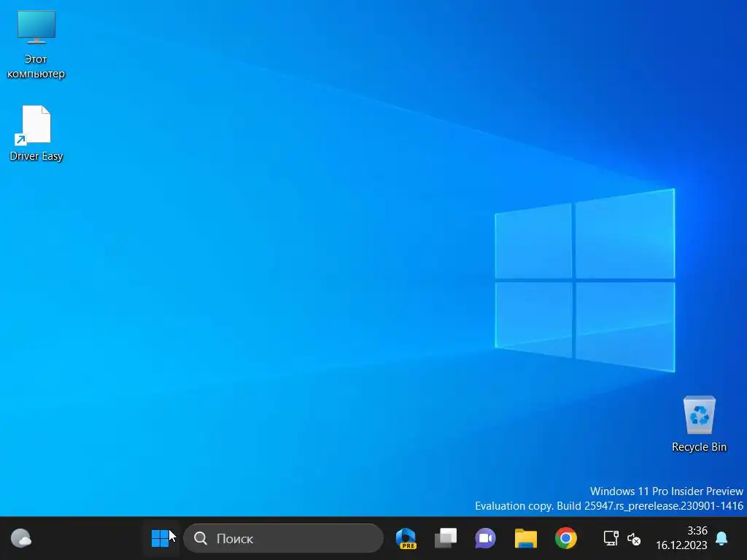This screenshot has width=747, height=560.
Task: Select the Этот компьютер desktop icon
Action: [36, 44]
